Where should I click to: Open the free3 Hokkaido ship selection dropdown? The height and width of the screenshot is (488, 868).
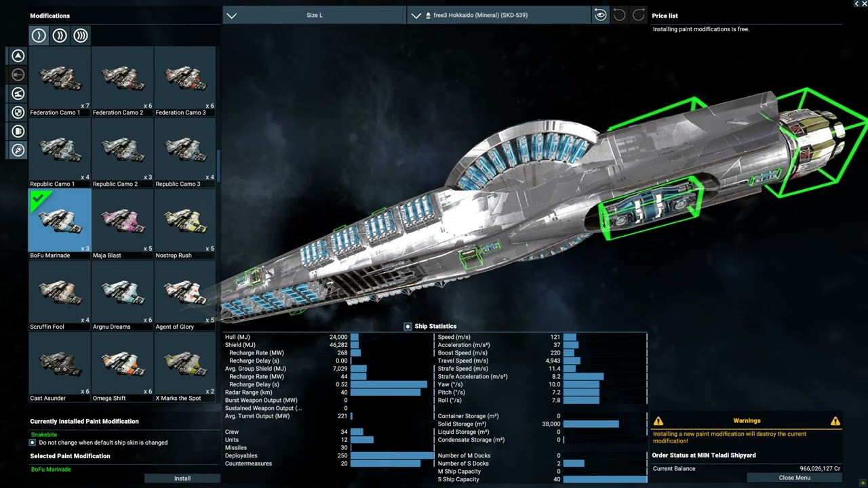point(498,15)
